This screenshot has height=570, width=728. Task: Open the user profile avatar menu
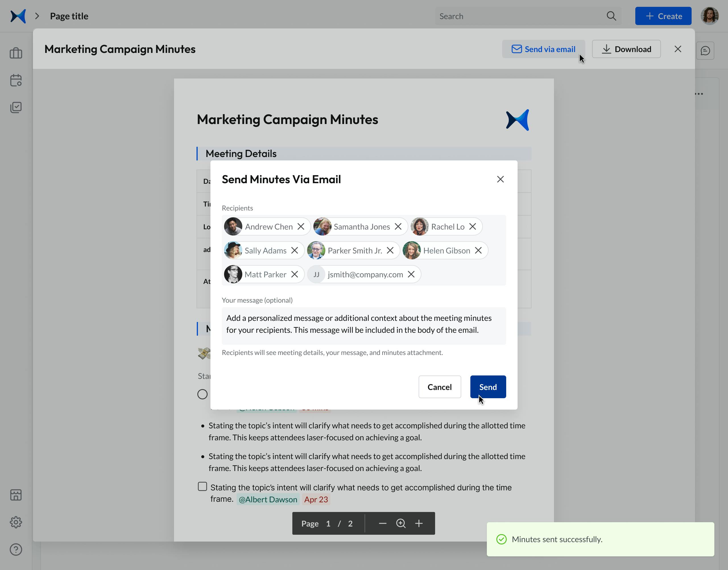(x=709, y=16)
